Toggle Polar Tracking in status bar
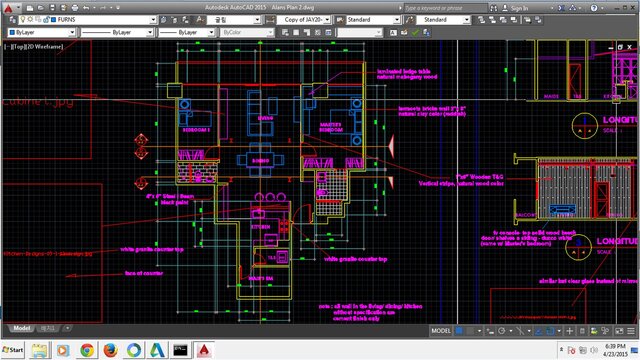Viewport: 640px width, 360px height. (x=502, y=331)
